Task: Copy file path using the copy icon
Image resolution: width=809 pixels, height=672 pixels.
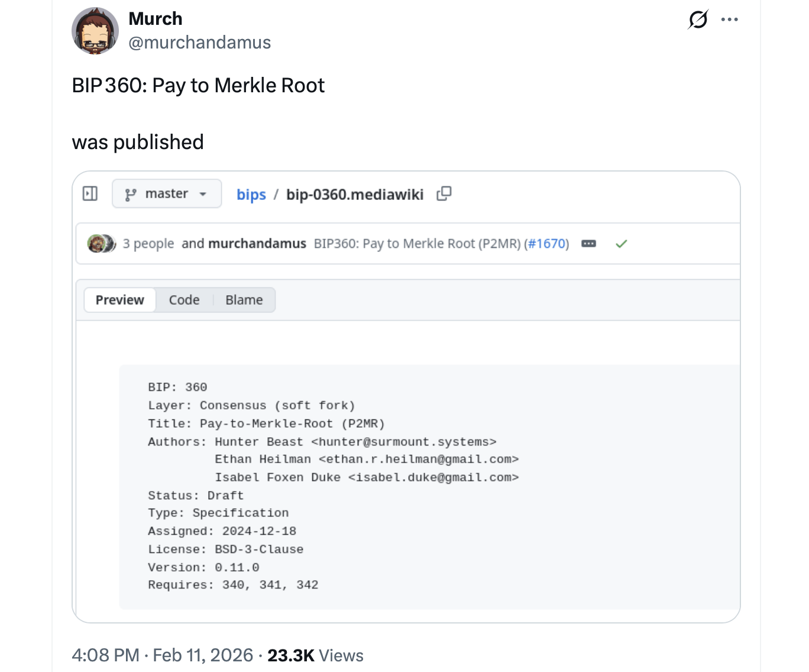Action: tap(444, 194)
